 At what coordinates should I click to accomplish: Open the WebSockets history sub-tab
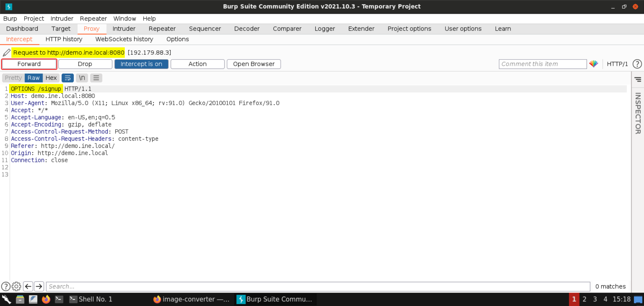124,39
